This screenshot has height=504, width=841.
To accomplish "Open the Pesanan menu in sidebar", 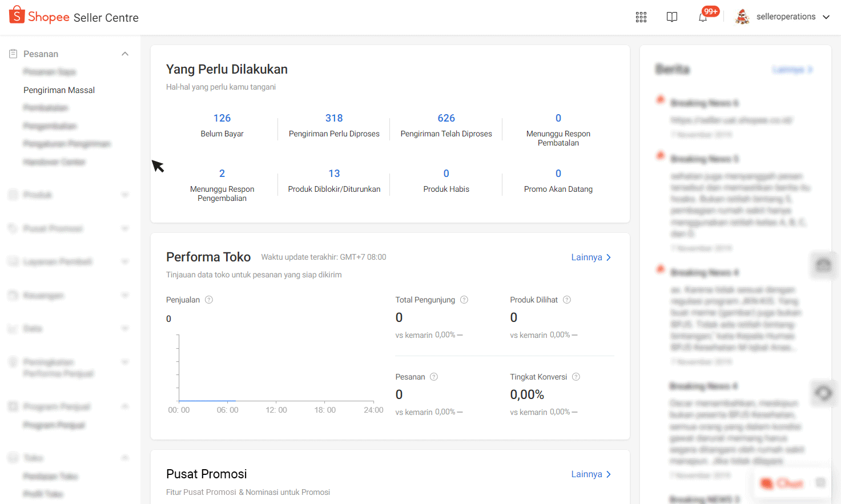I will tap(41, 54).
